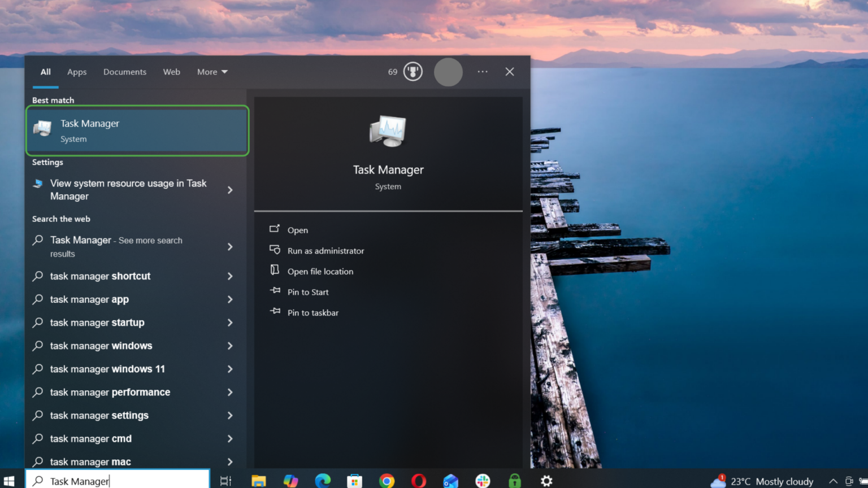Click the Open action icon in details pane

[x=275, y=229]
